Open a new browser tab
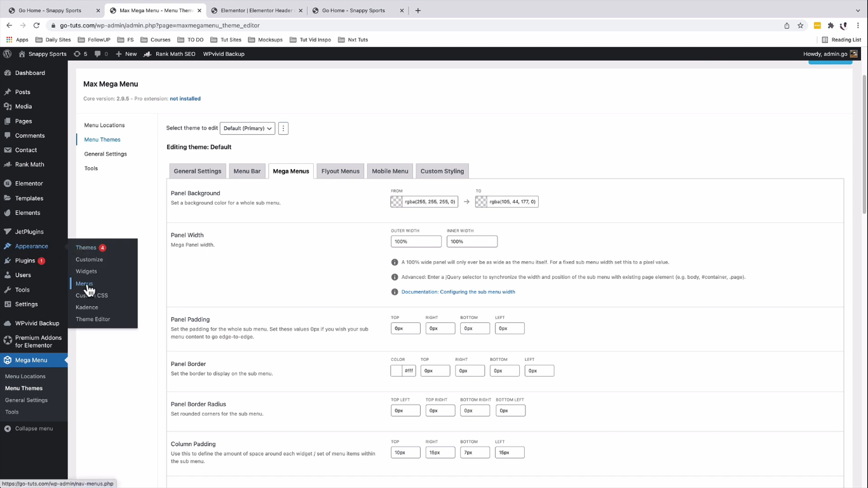This screenshot has height=488, width=868. click(417, 10)
